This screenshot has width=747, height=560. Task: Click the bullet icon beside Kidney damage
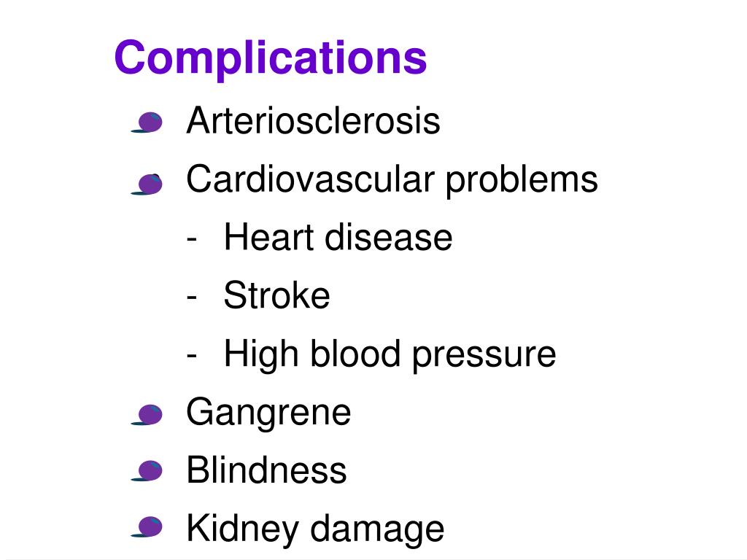[147, 526]
